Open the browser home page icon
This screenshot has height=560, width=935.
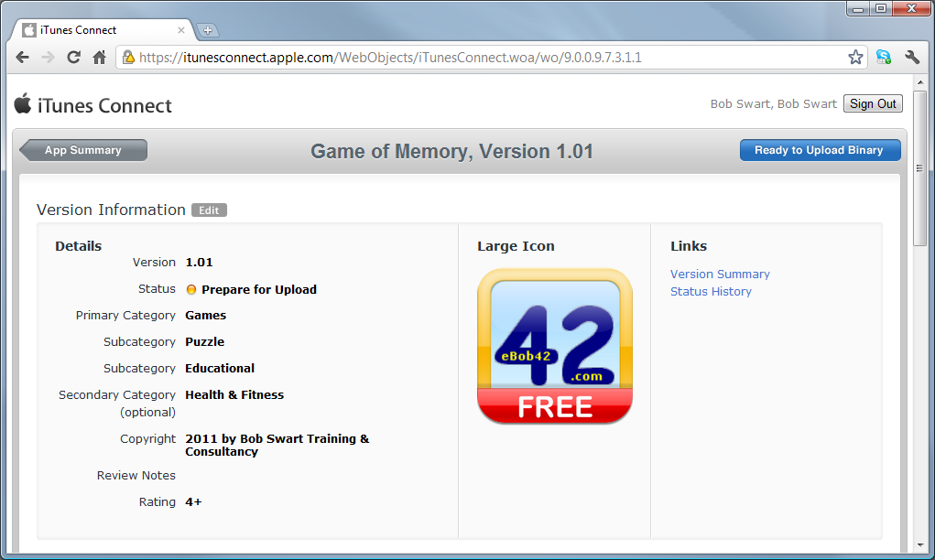pos(100,58)
